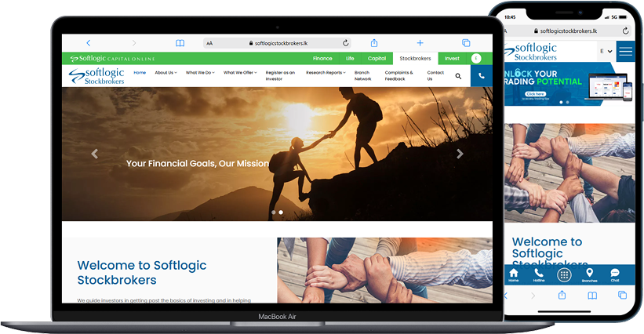Image resolution: width=644 pixels, height=334 pixels.
Task: Show next hero slide with right arrow
Action: point(460,154)
